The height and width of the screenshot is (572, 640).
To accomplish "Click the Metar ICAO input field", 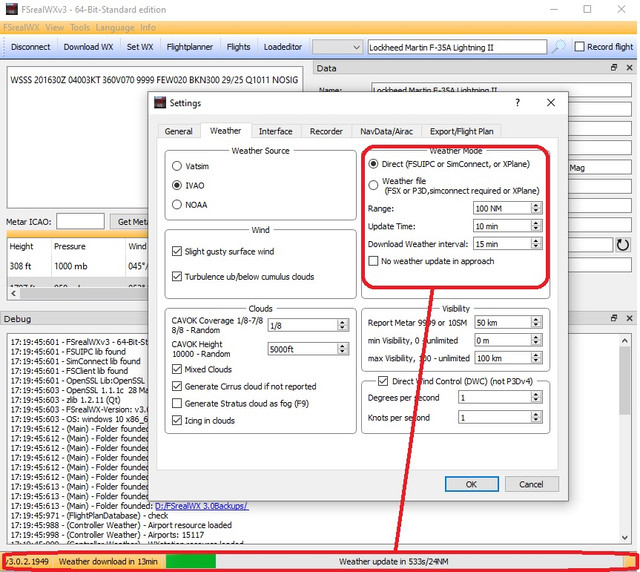I will pos(80,221).
